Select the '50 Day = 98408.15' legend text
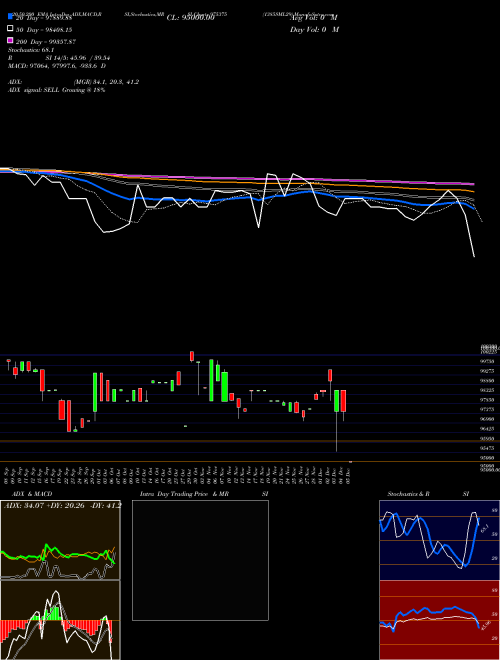Screen dimensions: 500x660 point(44,30)
